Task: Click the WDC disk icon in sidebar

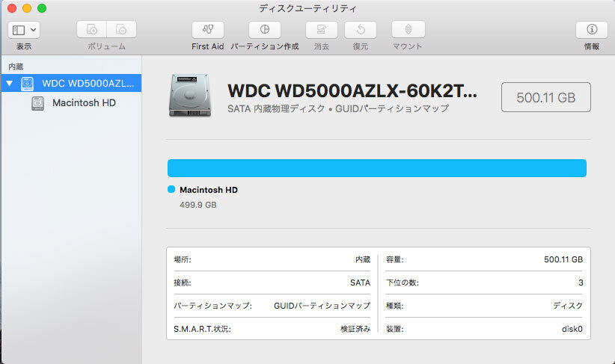Action: 27,84
